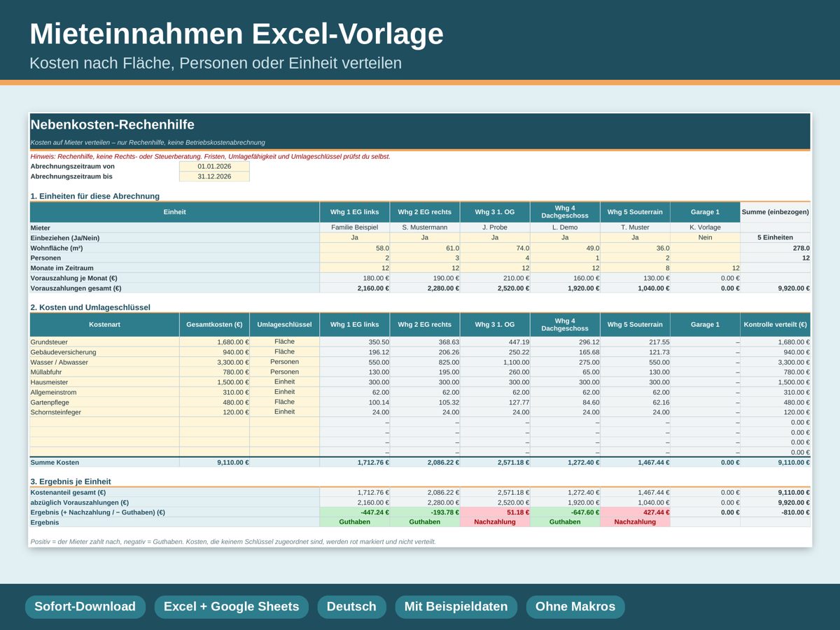Select tenant cell L. Demo
Image resolution: width=840 pixels, height=630 pixels.
coord(565,227)
